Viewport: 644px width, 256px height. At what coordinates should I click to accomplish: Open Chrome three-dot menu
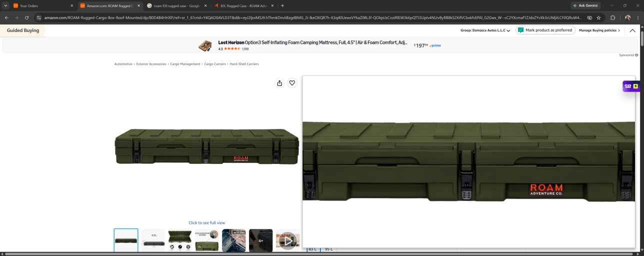click(x=638, y=17)
